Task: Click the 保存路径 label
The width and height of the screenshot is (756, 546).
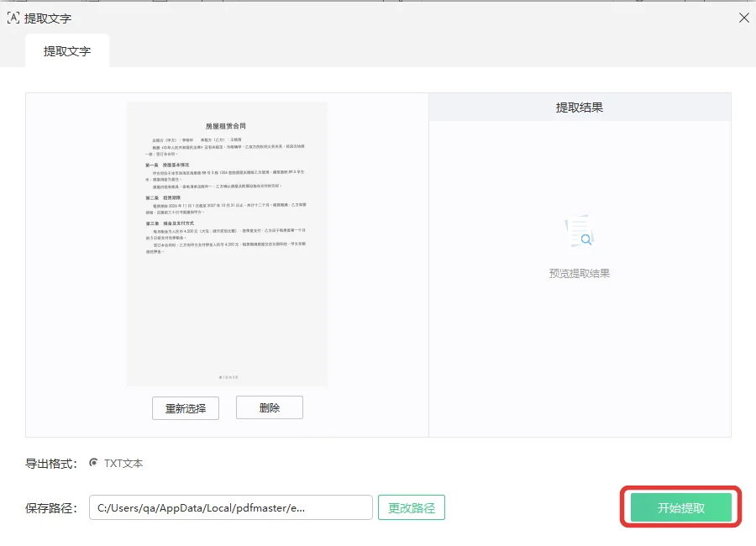Action: tap(51, 508)
